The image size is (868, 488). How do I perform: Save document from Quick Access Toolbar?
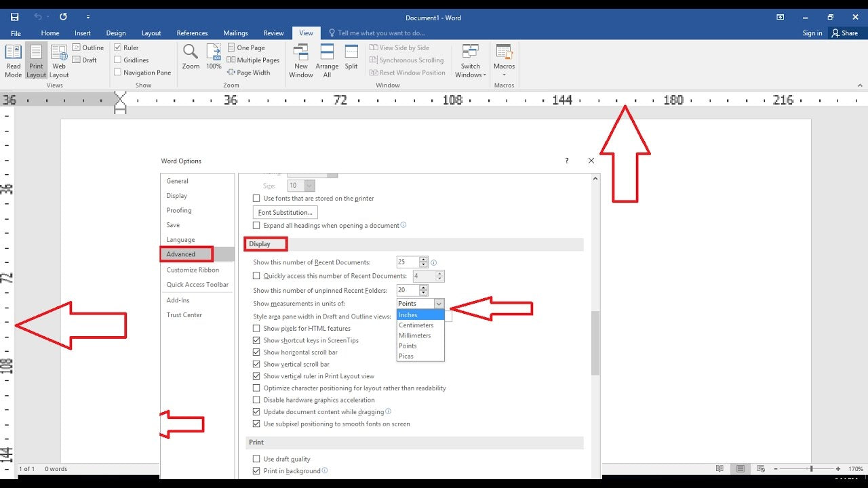(14, 17)
